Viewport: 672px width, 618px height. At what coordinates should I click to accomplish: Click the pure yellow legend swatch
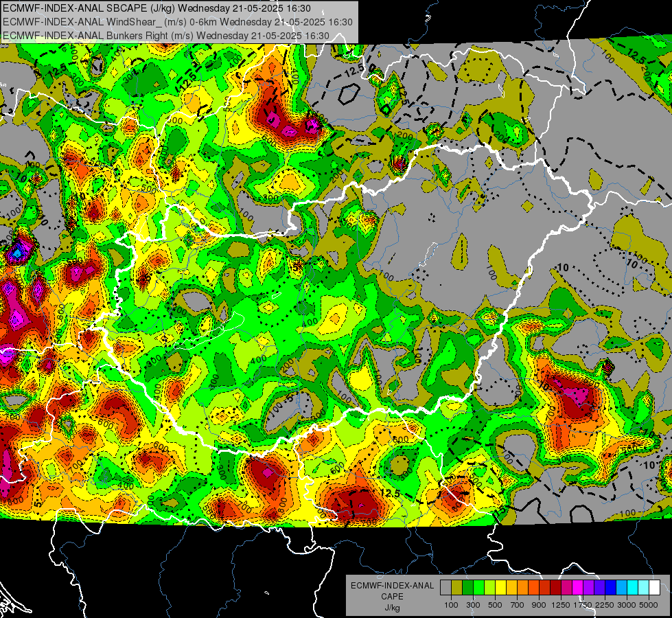point(500,588)
